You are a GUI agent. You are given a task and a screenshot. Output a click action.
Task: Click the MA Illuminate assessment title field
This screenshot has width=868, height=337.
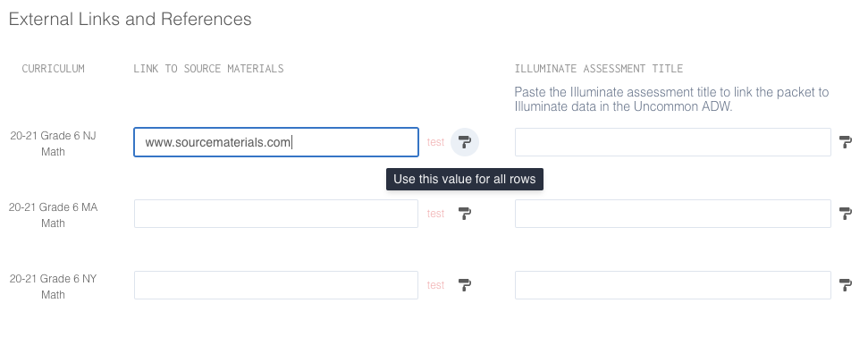672,214
